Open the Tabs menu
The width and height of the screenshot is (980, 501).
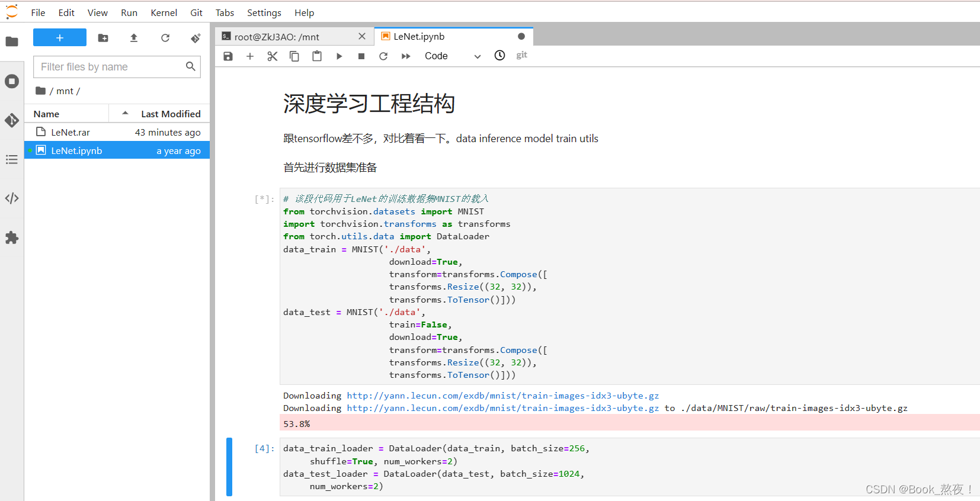tap(225, 13)
